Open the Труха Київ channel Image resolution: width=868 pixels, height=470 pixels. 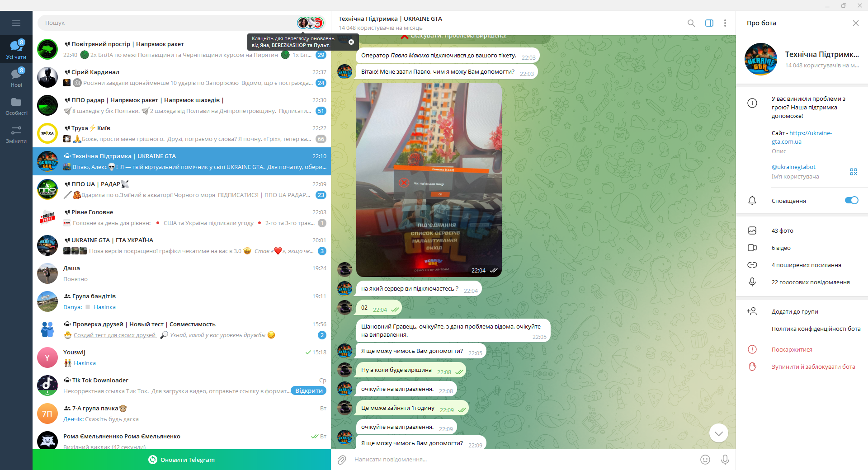(x=182, y=133)
